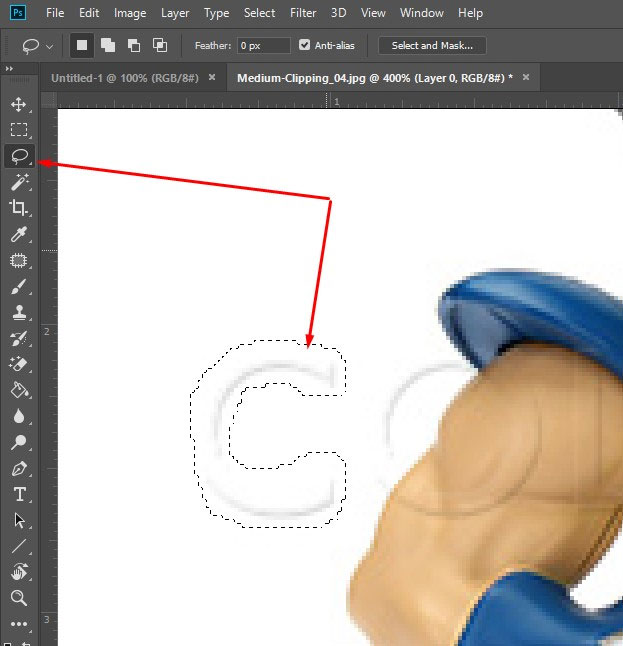Select the Zoom tool
This screenshot has width=623, height=646.
coord(19,597)
